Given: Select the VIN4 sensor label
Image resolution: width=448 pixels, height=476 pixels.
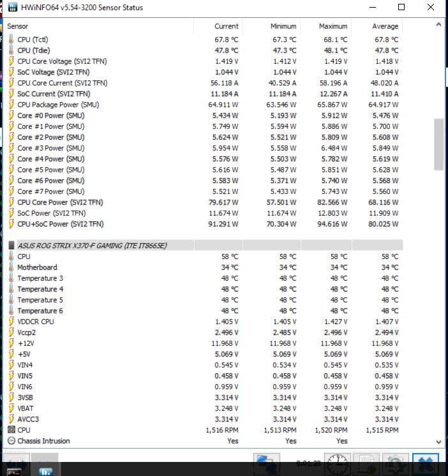Looking at the screenshot, I should (25, 365).
